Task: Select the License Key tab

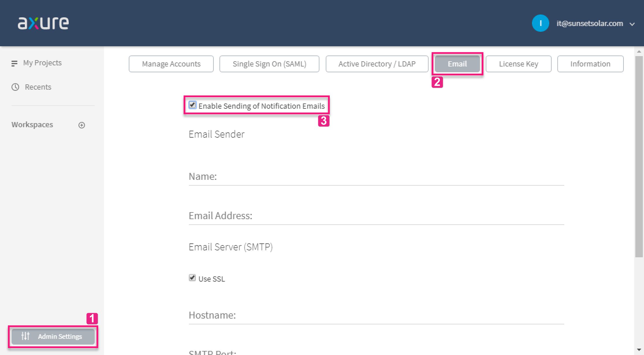Action: pyautogui.click(x=518, y=64)
